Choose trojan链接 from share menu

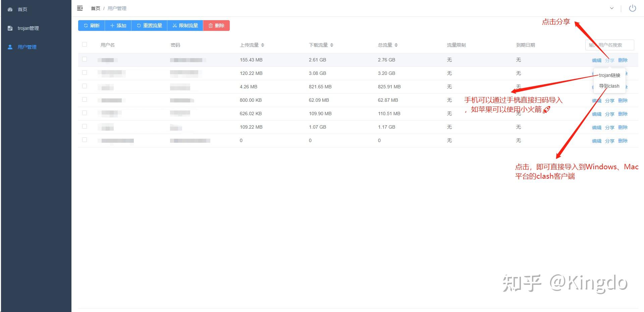[609, 75]
